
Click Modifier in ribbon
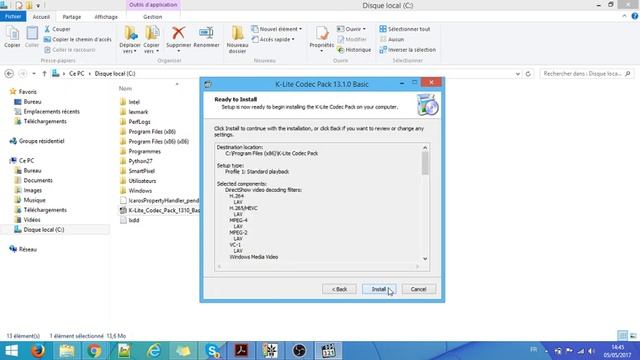pos(352,39)
